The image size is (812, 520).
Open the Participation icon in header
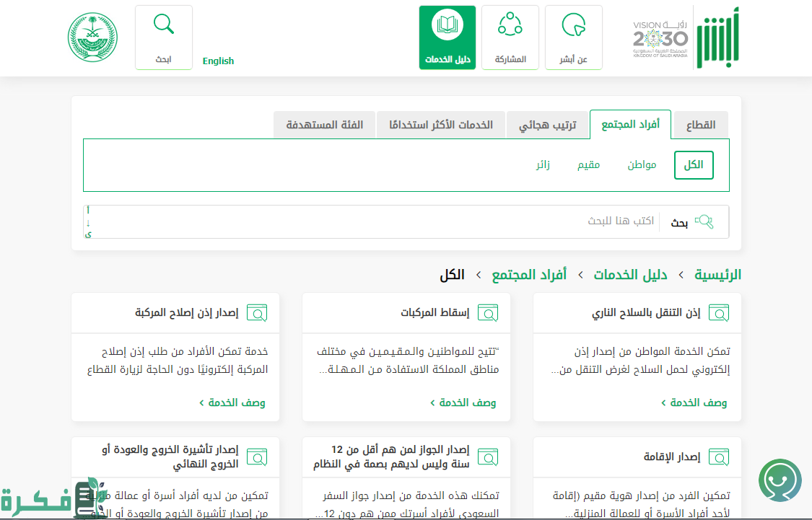[x=510, y=25]
